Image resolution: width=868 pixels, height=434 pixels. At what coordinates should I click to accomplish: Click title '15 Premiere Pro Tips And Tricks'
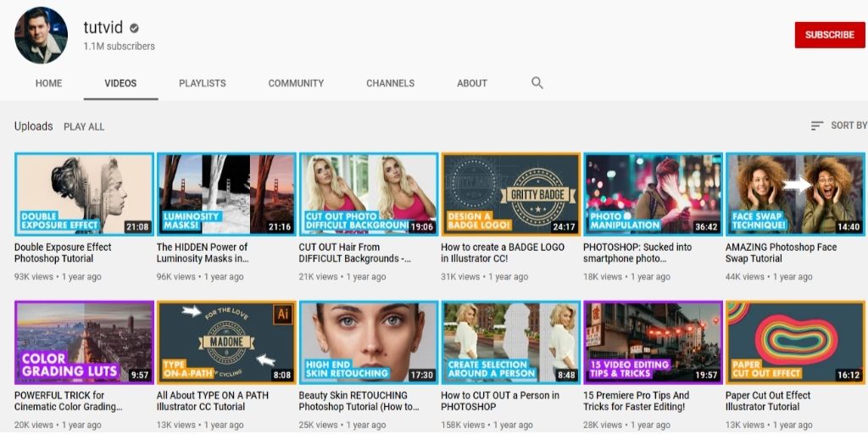(x=636, y=401)
